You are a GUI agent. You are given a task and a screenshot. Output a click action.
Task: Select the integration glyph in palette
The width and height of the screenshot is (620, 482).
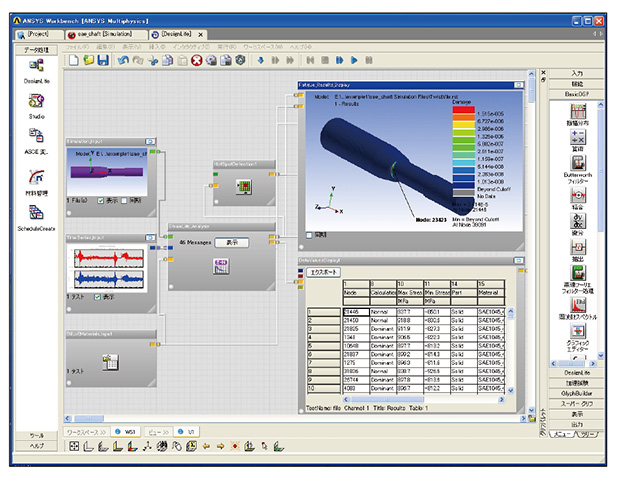point(578,195)
